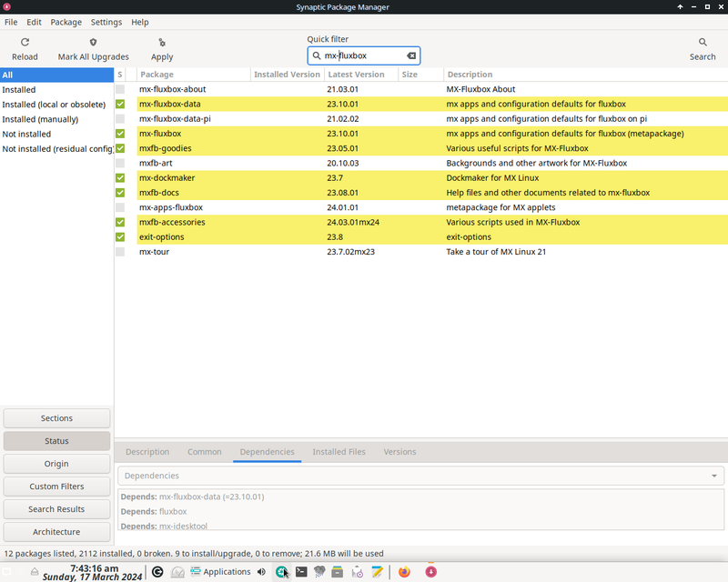Launch Firefox from the taskbar
The width and height of the screenshot is (728, 582).
404,572
